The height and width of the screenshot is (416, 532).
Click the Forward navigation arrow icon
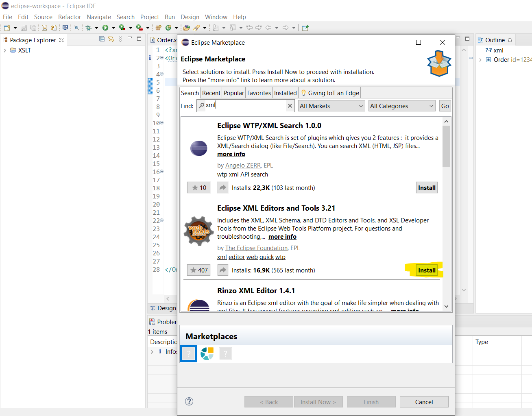coord(286,28)
